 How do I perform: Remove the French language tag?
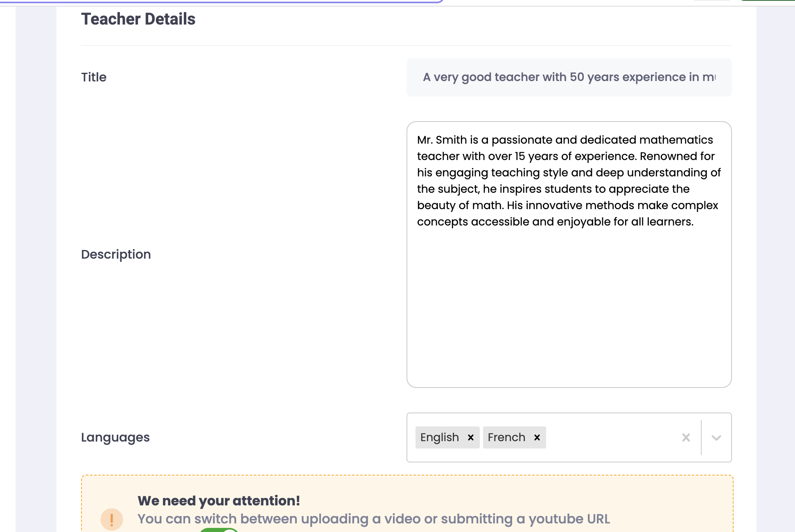click(x=537, y=437)
